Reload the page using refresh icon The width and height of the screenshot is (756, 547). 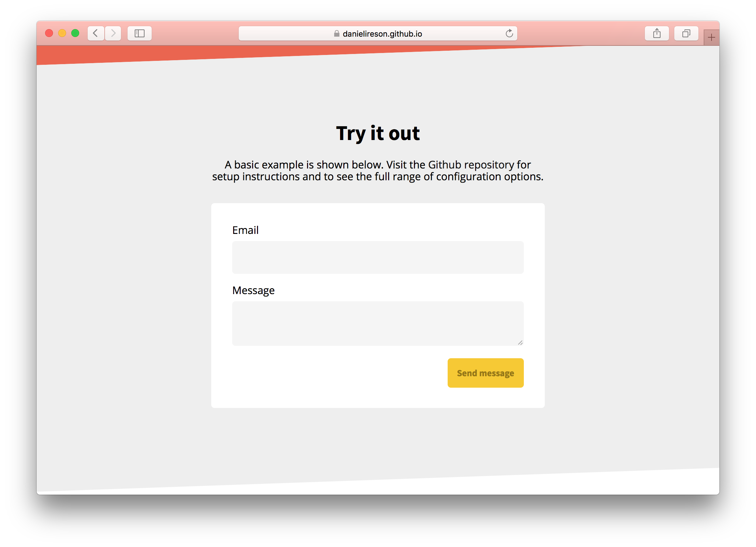(x=509, y=33)
